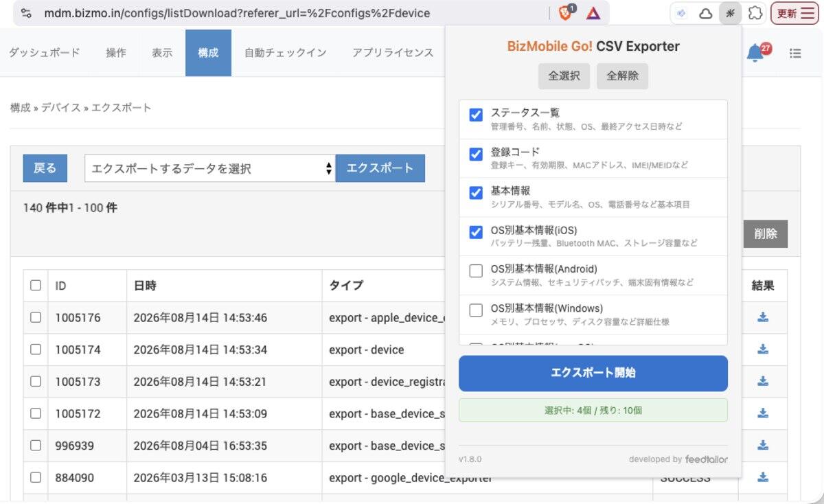Viewport: 824px width, 504px height.
Task: Tick checkbox for row 884090
Action: pos(36,477)
